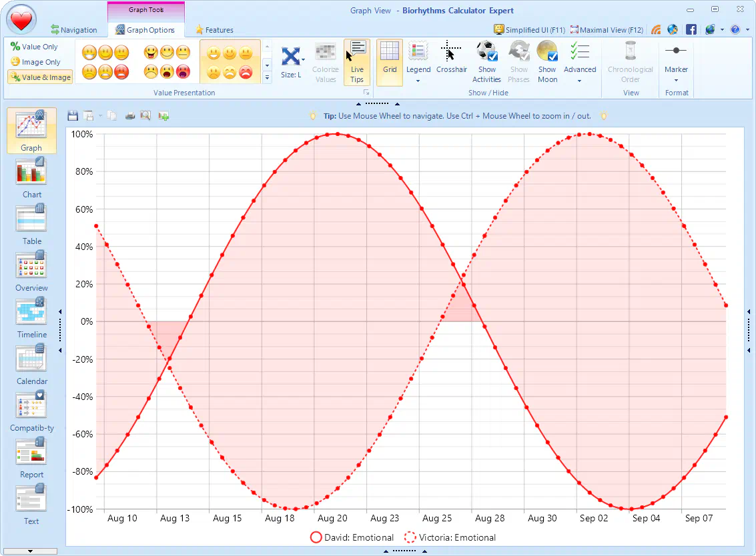
Task: Click the left sidebar splitter handle
Action: pyautogui.click(x=60, y=331)
